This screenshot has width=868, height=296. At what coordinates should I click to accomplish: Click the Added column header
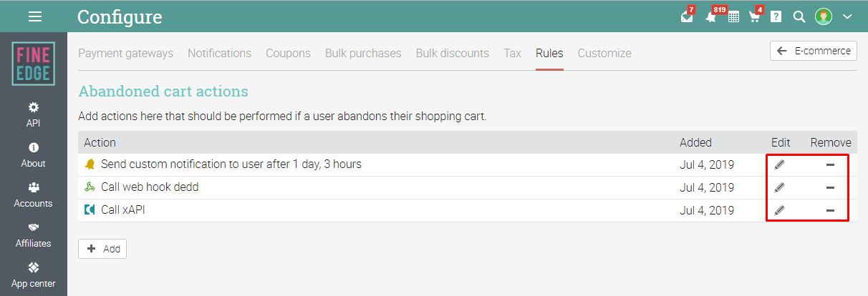[x=695, y=142]
